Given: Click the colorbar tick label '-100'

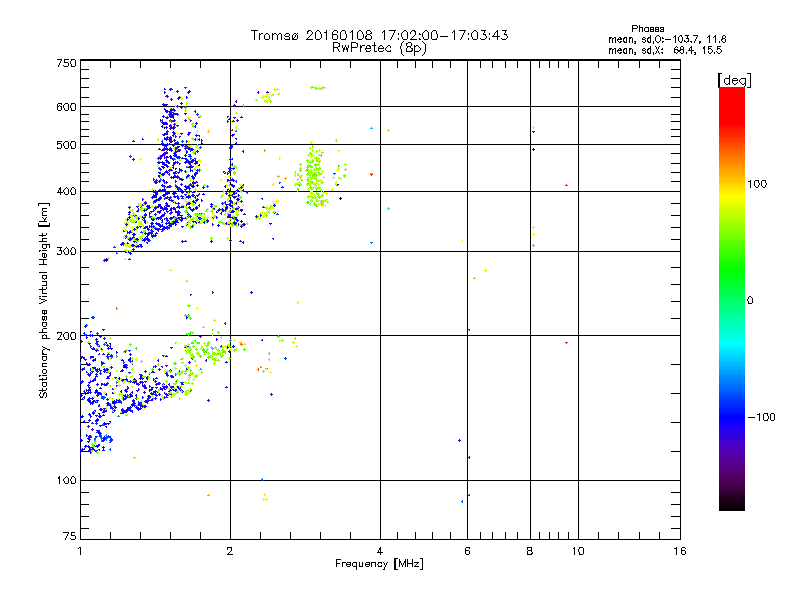Looking at the screenshot, I should click(761, 417).
